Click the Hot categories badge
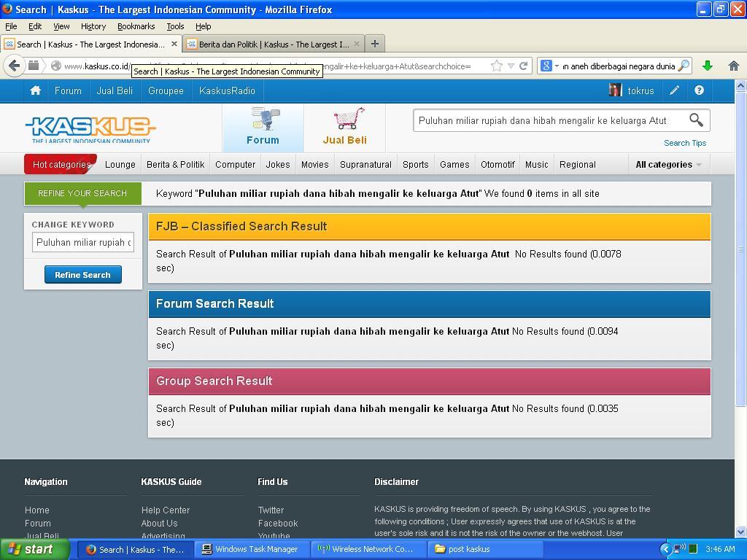Viewport: 747px width, 560px height. [61, 164]
